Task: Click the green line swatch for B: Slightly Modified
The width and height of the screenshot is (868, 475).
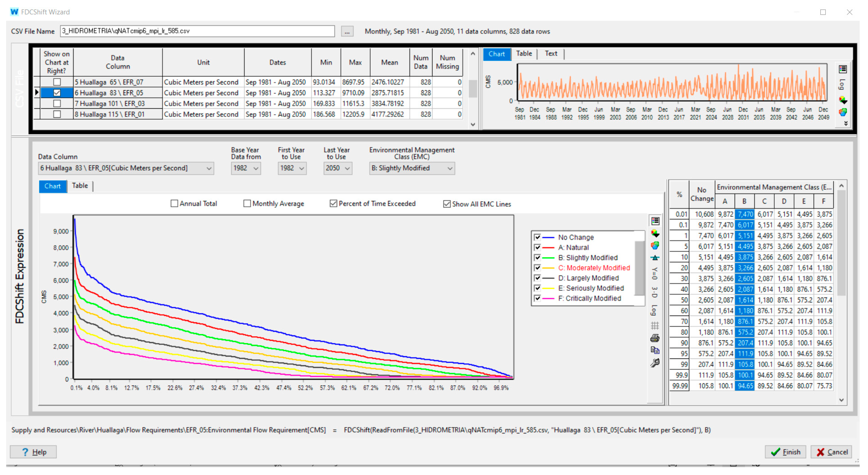Action: click(548, 258)
